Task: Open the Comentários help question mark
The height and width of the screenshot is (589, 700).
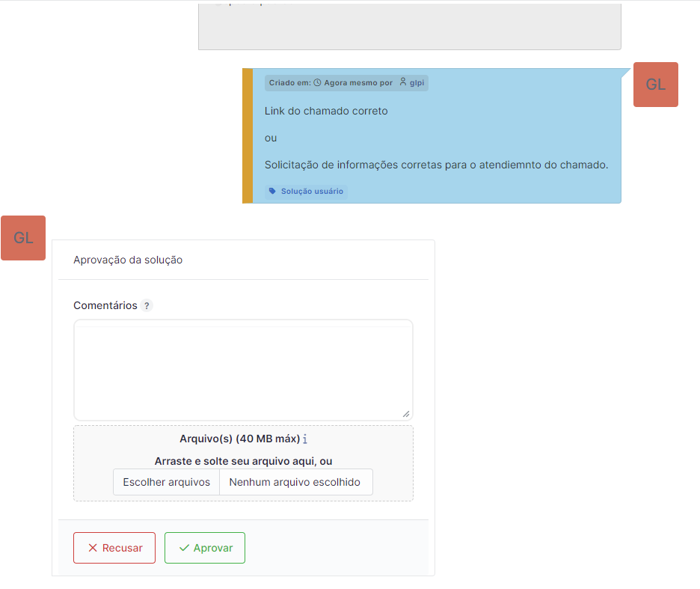Action: click(x=147, y=305)
